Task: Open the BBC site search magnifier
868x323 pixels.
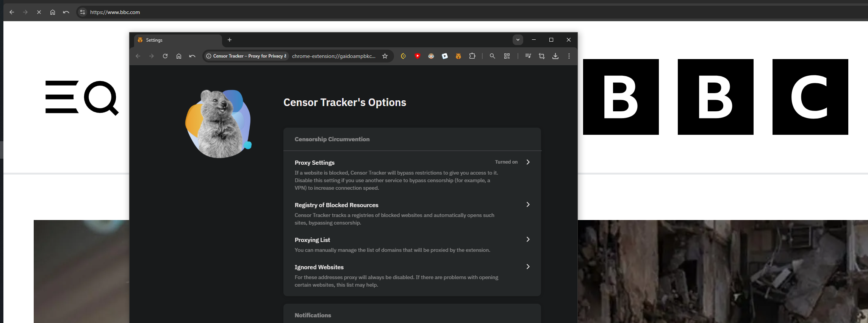Action: point(102,98)
